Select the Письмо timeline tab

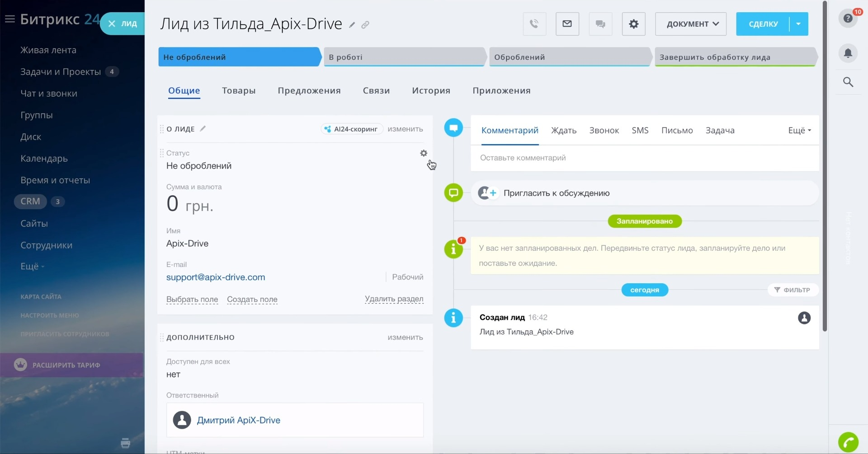pyautogui.click(x=677, y=130)
